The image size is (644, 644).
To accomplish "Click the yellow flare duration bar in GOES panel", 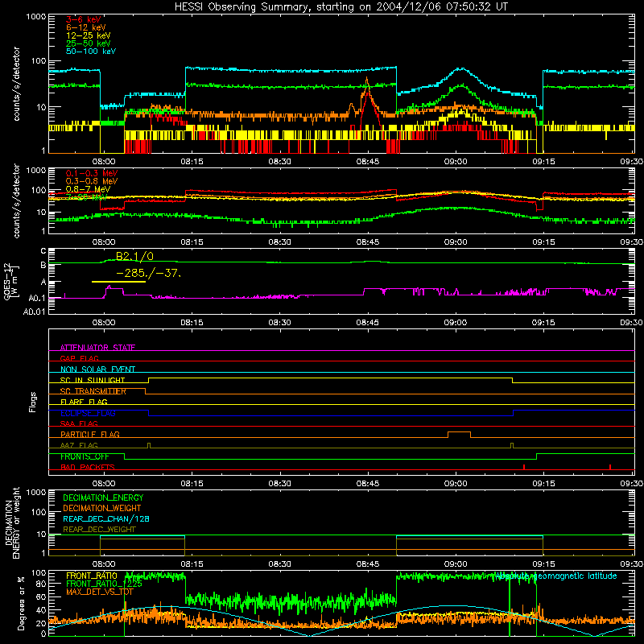I will pos(118,282).
